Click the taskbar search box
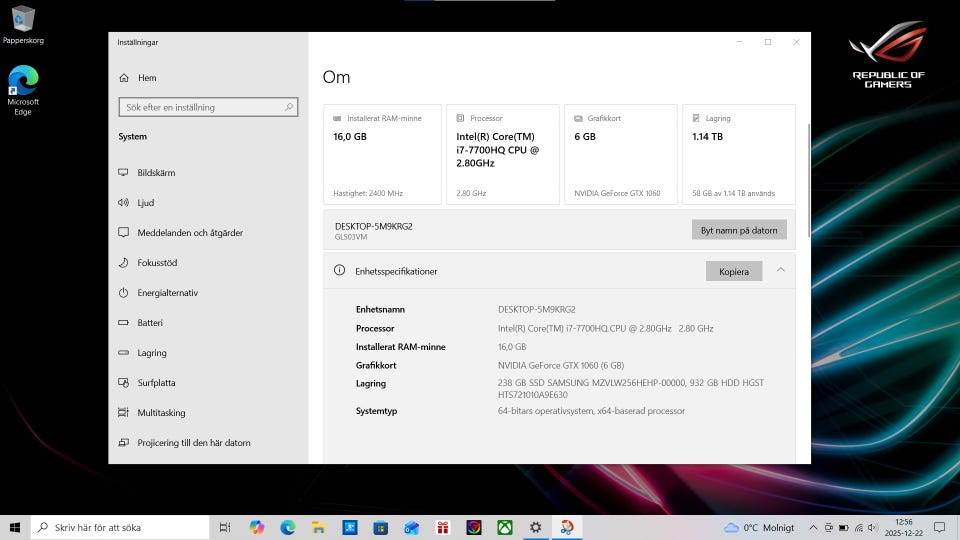Viewport: 960px width, 540px height. 120,527
